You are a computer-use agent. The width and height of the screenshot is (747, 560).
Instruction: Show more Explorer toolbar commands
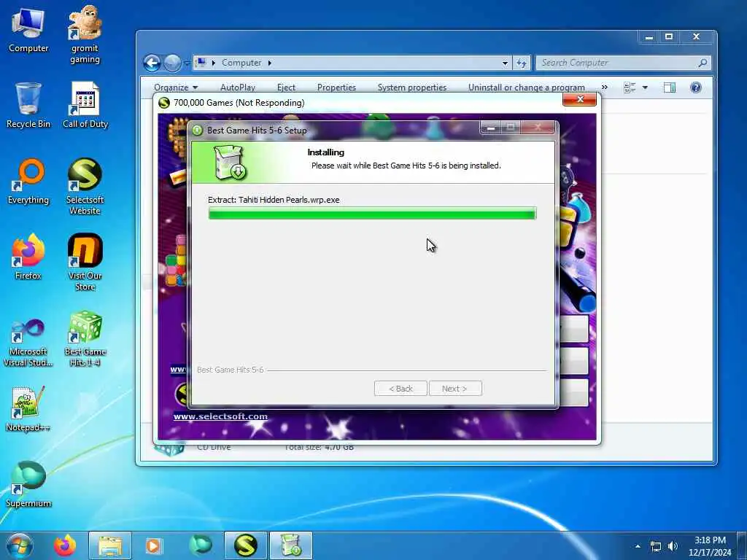[x=605, y=87]
